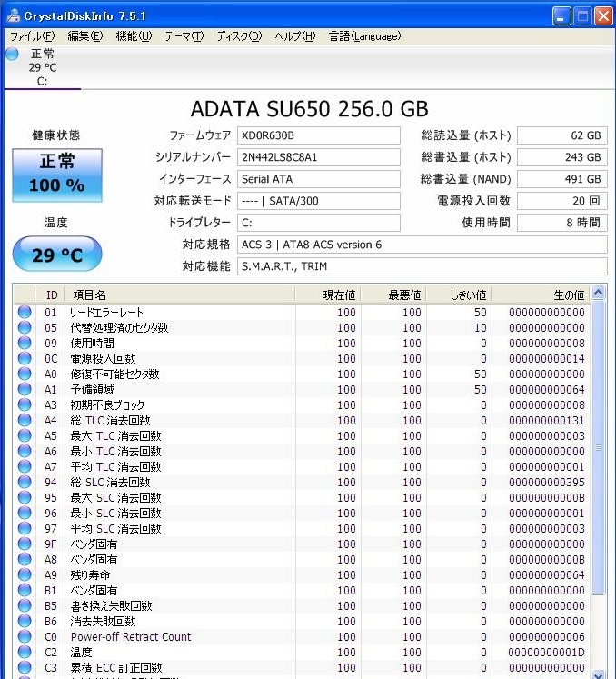Click raw value 000000000395 in 総 SLC row
This screenshot has height=679, width=616.
click(x=547, y=483)
